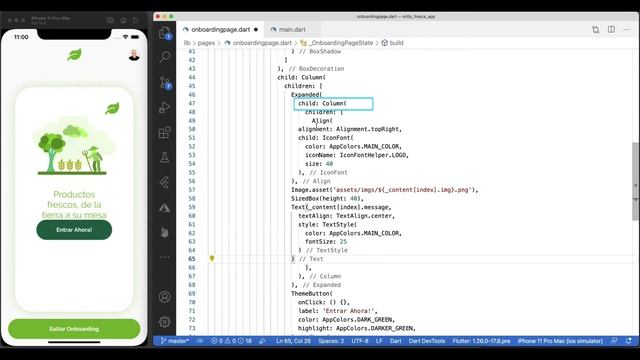
Task: Tap the leaf icon inside onboarding card
Action: click(x=112, y=109)
